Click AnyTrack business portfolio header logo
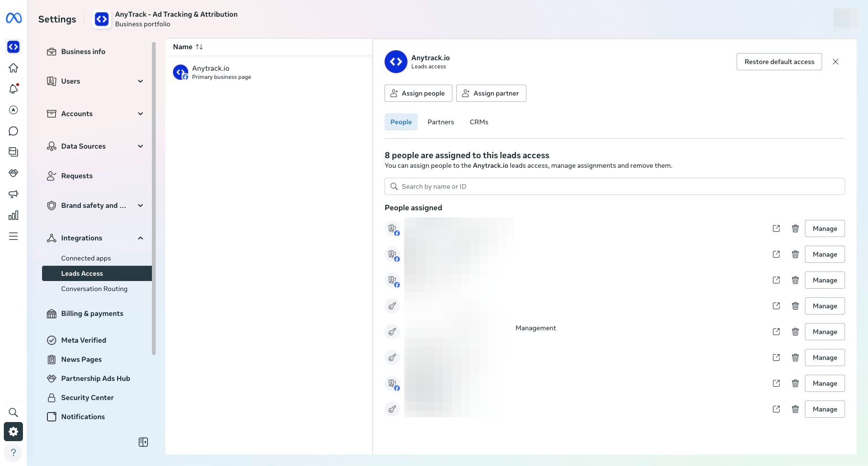The width and height of the screenshot is (868, 466). (x=102, y=19)
